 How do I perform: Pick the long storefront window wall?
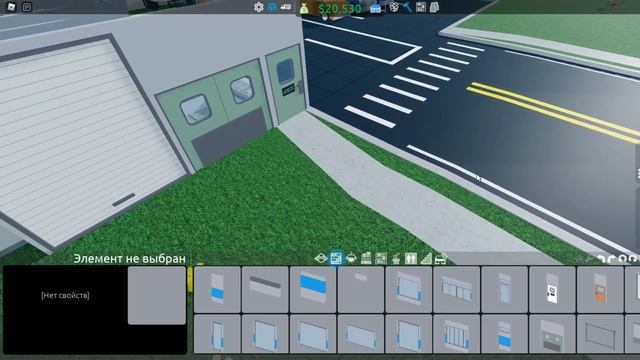[x=457, y=289]
